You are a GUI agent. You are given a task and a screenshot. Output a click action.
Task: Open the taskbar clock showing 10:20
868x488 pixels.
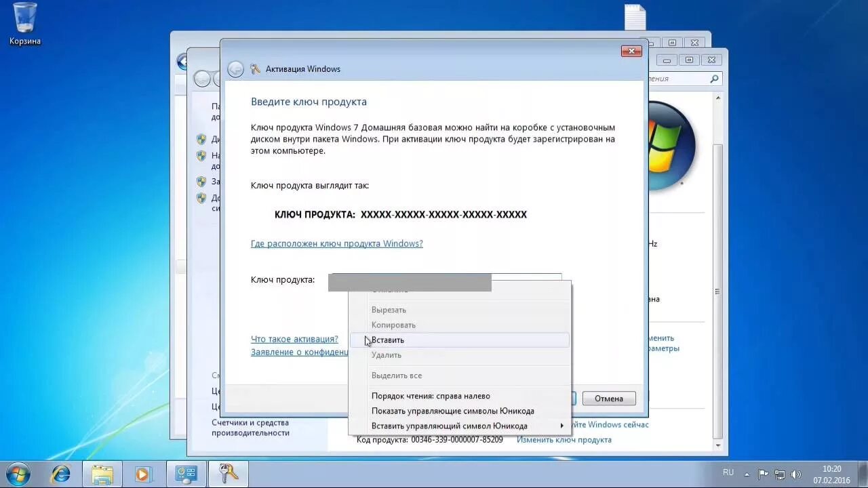tap(831, 474)
